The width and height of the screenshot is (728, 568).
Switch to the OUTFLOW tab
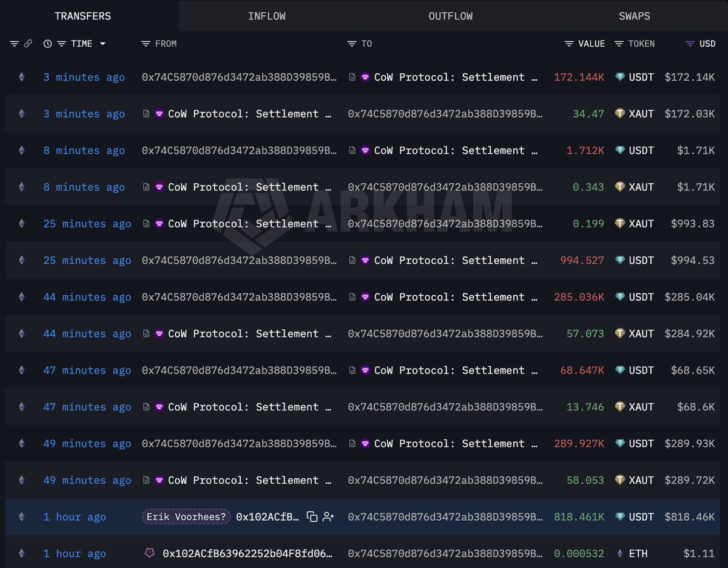[450, 16]
